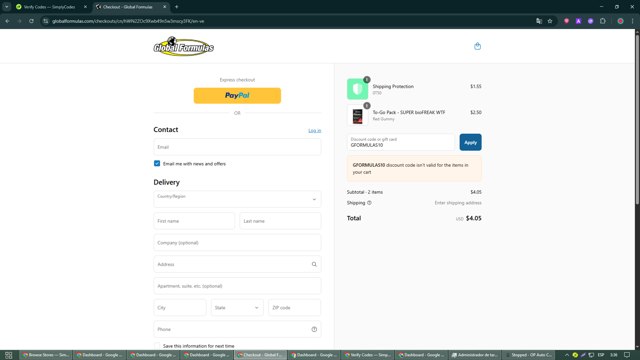This screenshot has width=640, height=360.
Task: View site information icon in address bar
Action: 46,21
